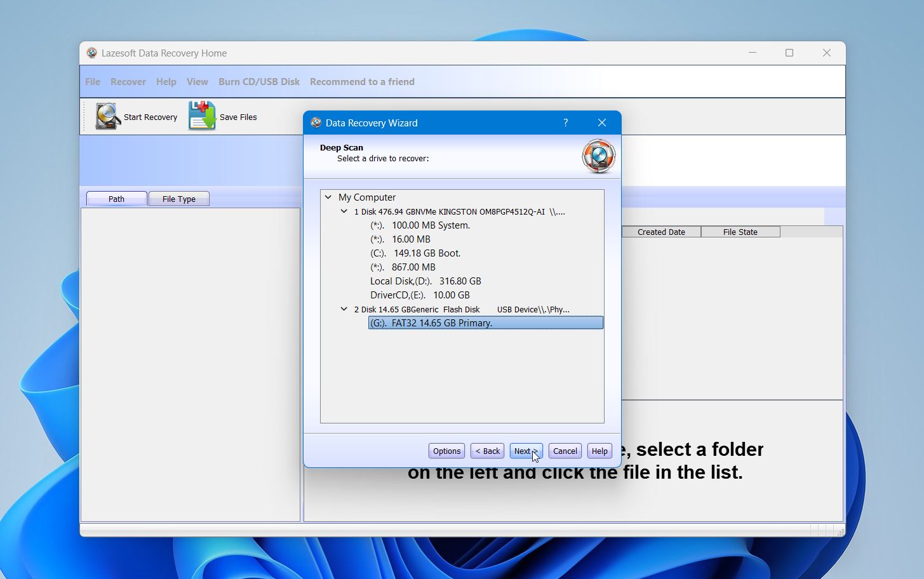Screen dimensions: 924x579
Task: Open the Recover menu
Action: (128, 81)
